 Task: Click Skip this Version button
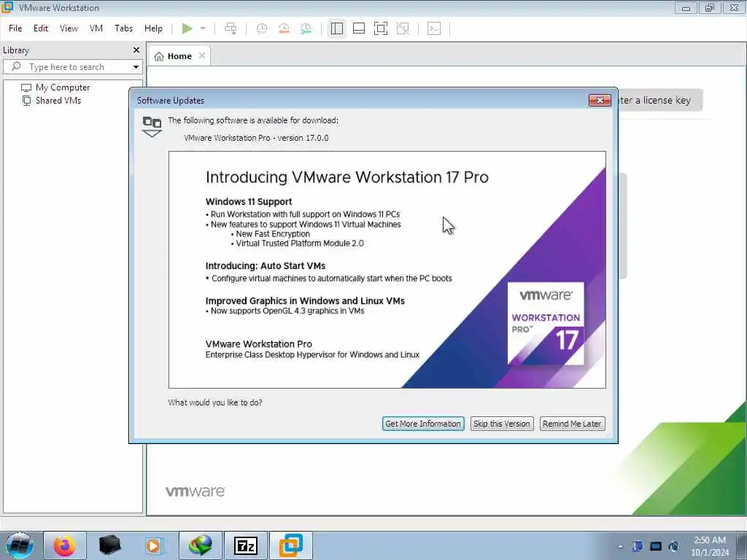[502, 424]
